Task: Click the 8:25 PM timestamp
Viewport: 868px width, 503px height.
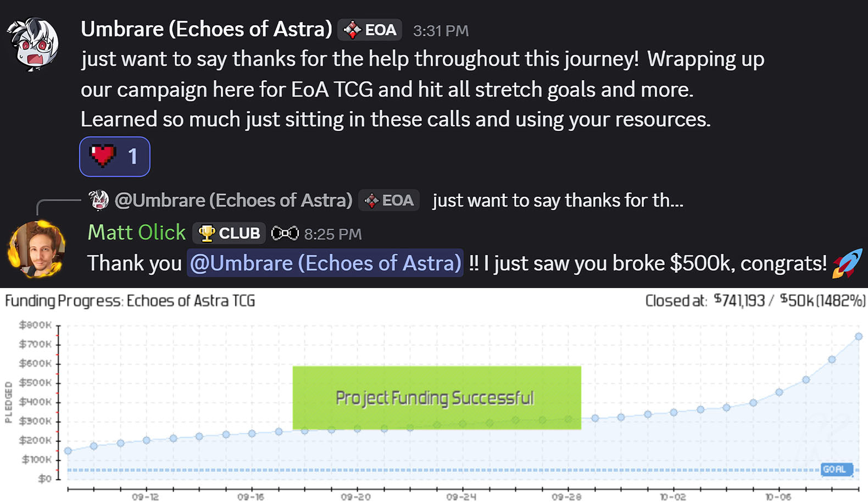Action: coord(333,234)
